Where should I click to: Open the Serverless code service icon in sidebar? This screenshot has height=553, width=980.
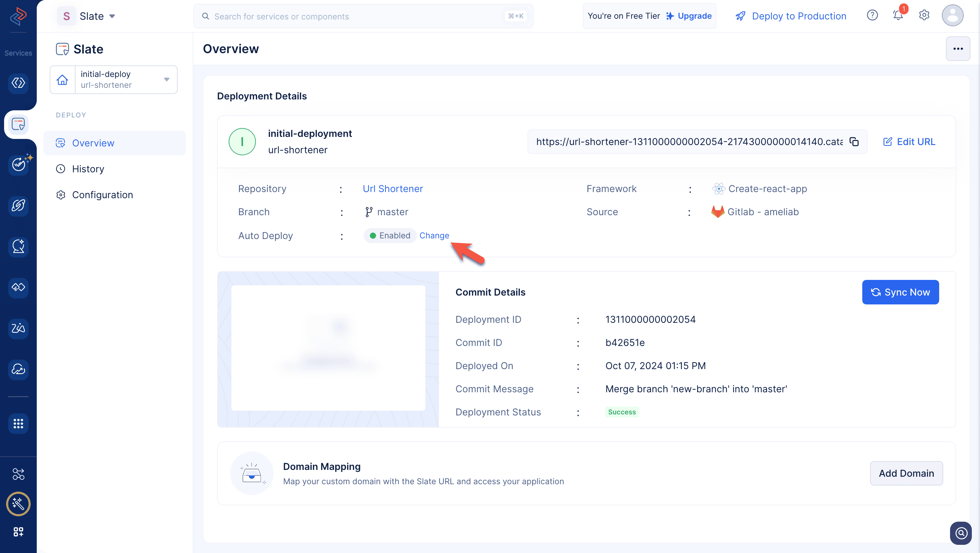18,83
